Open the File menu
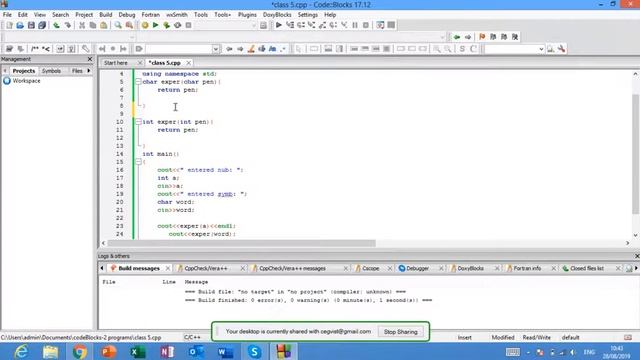The width and height of the screenshot is (640, 360). (7, 15)
